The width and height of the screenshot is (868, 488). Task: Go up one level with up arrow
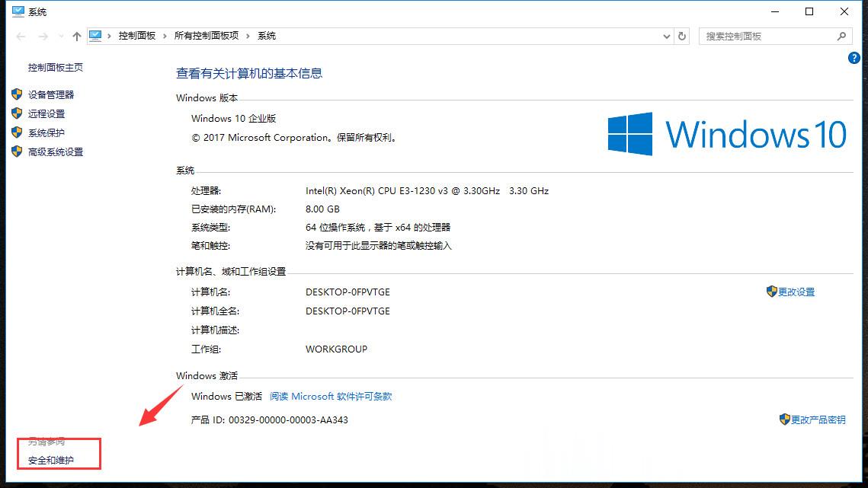pyautogui.click(x=76, y=36)
